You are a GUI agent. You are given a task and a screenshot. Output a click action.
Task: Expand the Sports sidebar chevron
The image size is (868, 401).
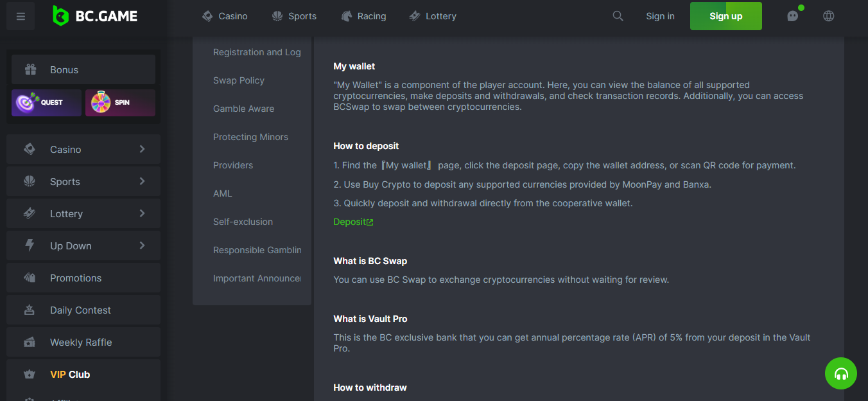tap(142, 181)
